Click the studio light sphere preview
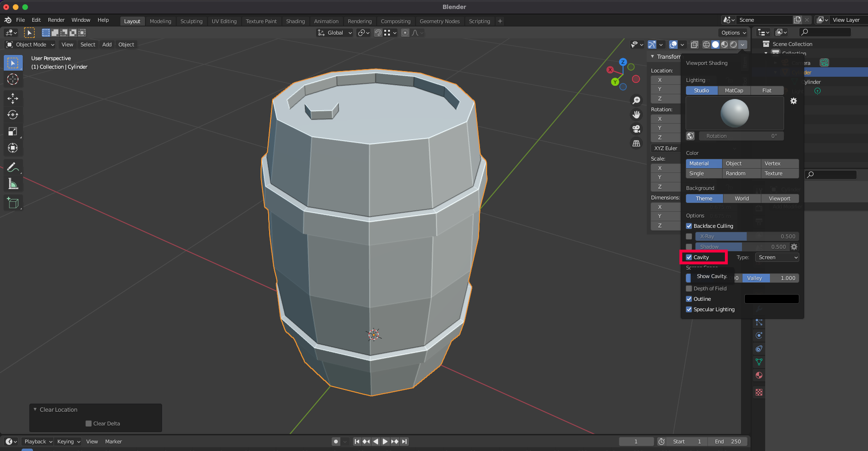This screenshot has height=451, width=868. tap(735, 113)
